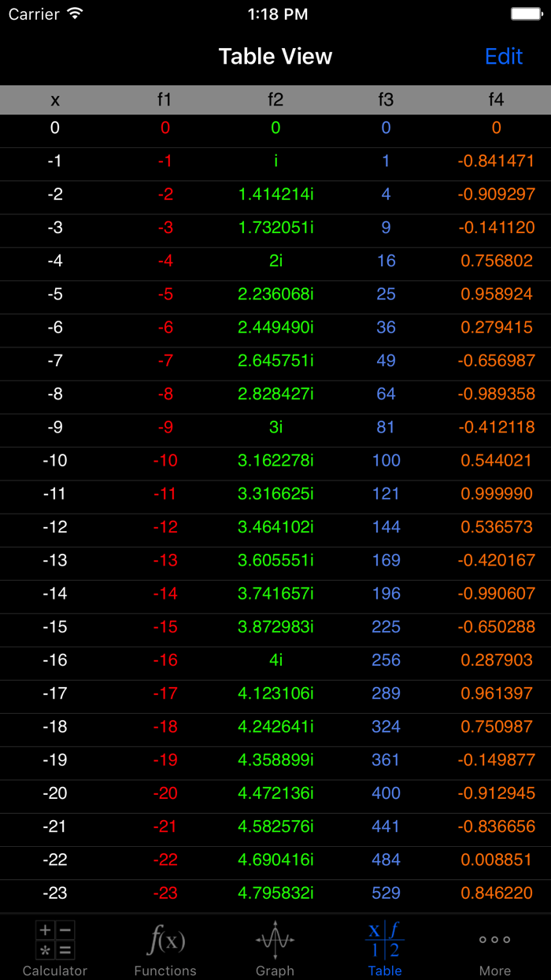Image resolution: width=551 pixels, height=980 pixels.
Task: Select the f2 value 2.236068i
Action: [275, 295]
